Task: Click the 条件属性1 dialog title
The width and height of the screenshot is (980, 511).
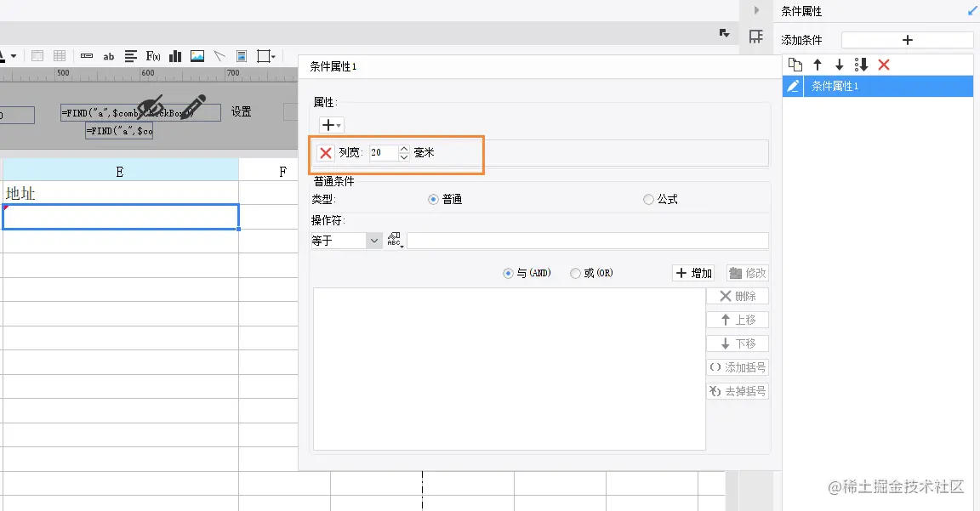Action: [x=333, y=66]
